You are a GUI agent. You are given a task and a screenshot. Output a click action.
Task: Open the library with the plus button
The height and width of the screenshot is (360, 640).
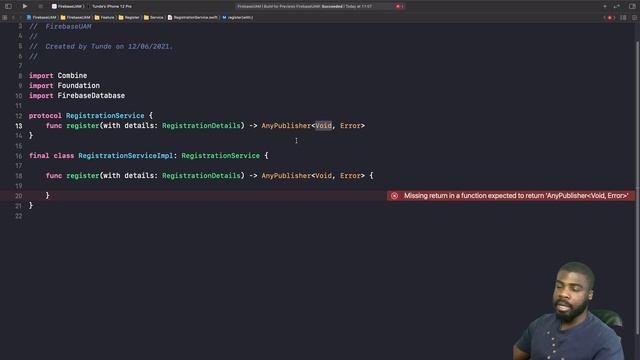click(605, 7)
